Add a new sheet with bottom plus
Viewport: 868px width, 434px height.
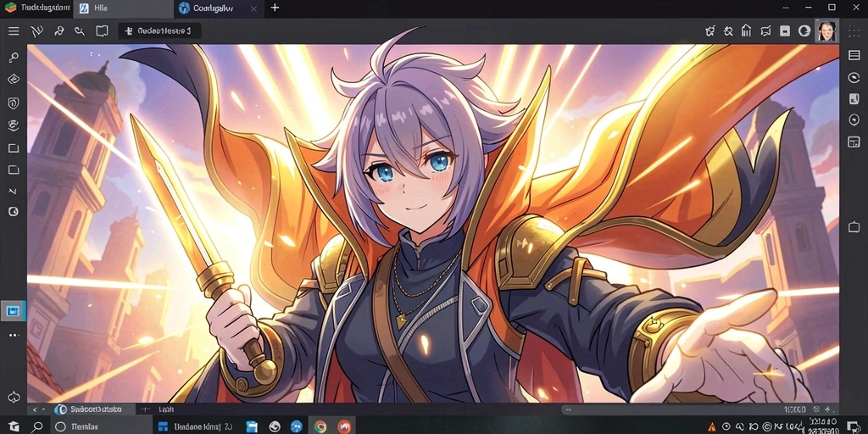pos(146,409)
